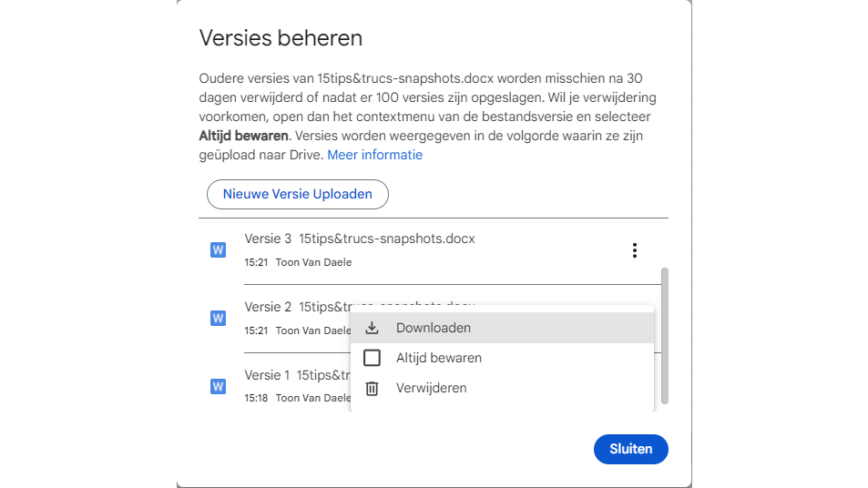Click the Word file icon of Versie 2

[218, 318]
